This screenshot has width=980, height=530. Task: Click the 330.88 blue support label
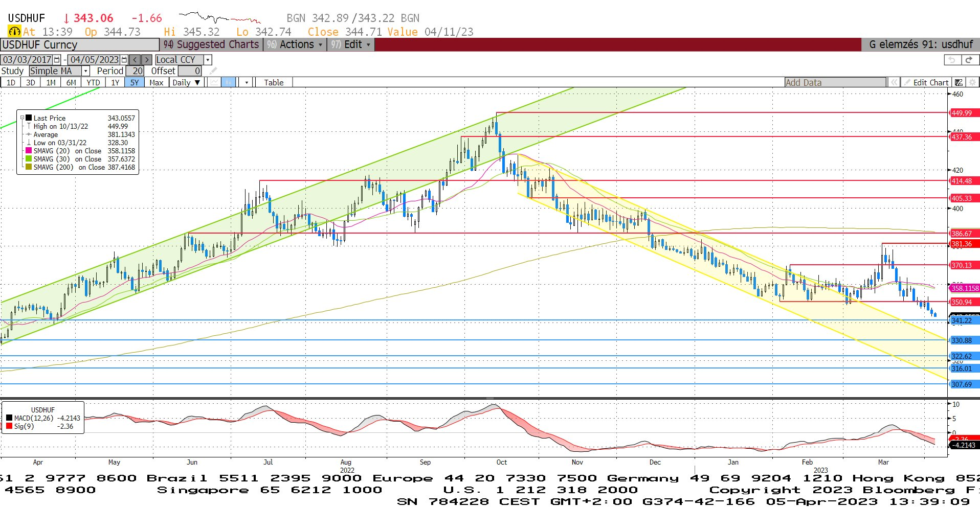964,340
